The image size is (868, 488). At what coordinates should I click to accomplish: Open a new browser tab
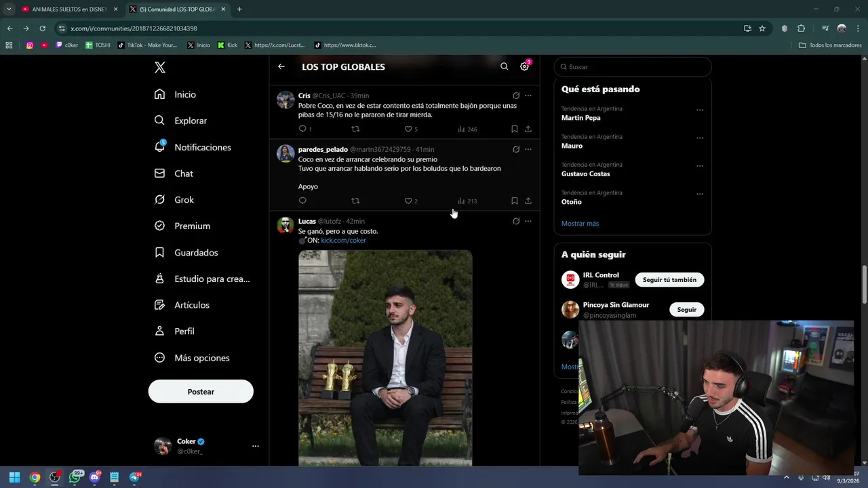click(x=239, y=9)
